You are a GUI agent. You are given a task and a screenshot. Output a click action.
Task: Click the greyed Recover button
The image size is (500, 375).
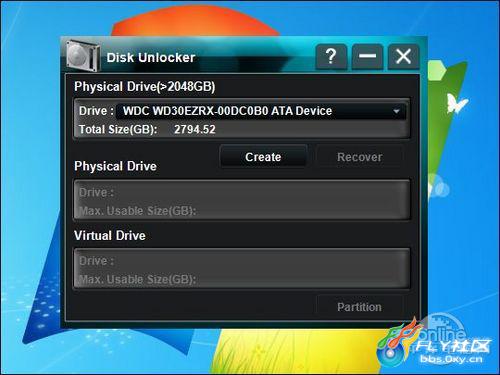[359, 157]
